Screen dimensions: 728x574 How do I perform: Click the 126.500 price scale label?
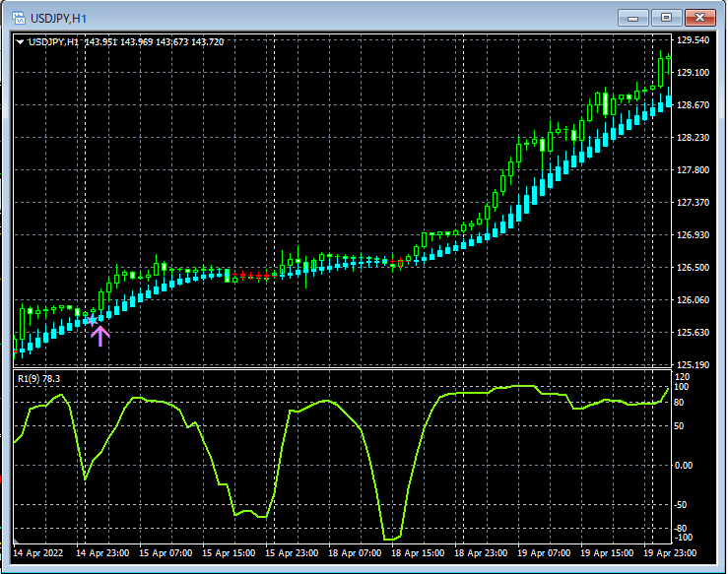click(x=694, y=267)
